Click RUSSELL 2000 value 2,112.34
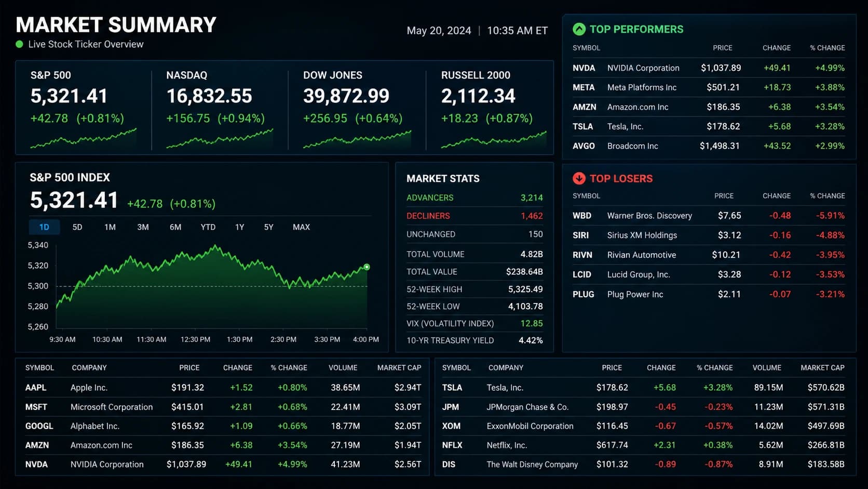Screen dimensions: 868x489 478,96
